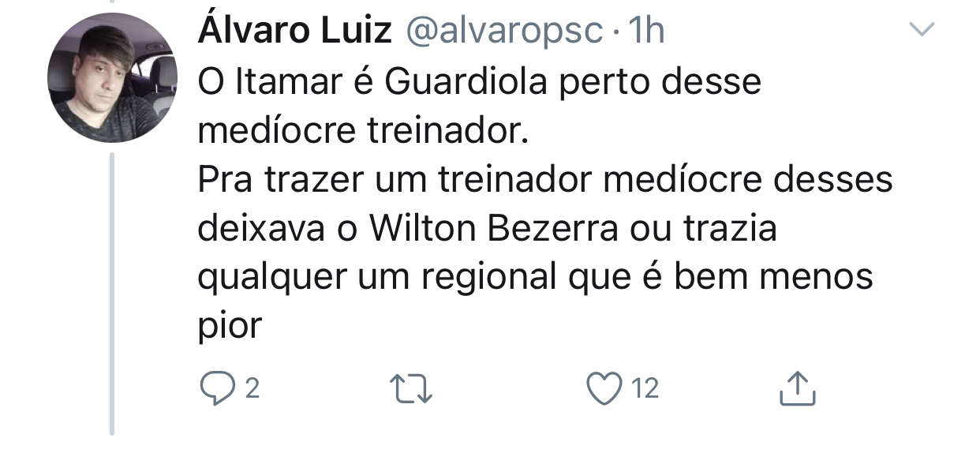Screen dimensions: 980x449
Task: Tap the last word 'pior'
Action: (229, 327)
